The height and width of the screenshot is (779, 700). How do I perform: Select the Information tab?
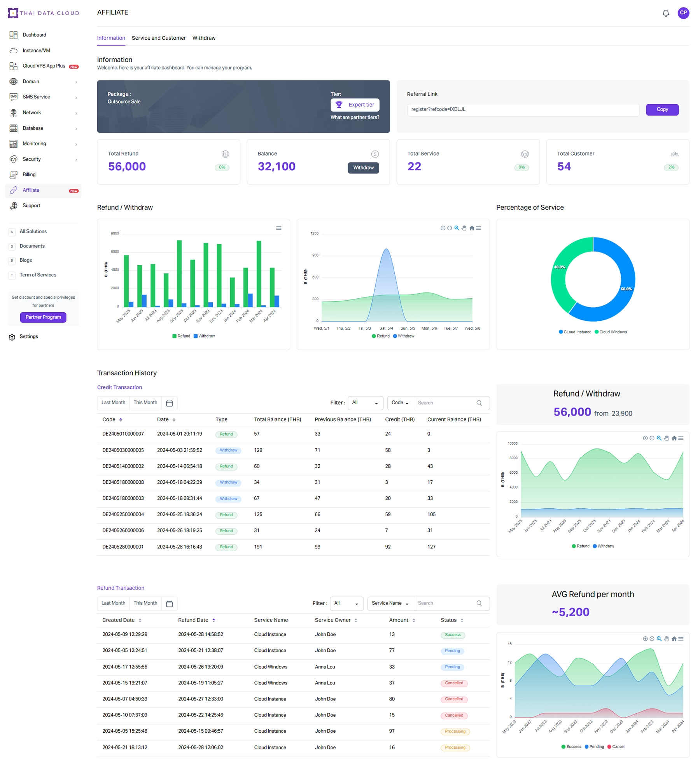pos(111,38)
